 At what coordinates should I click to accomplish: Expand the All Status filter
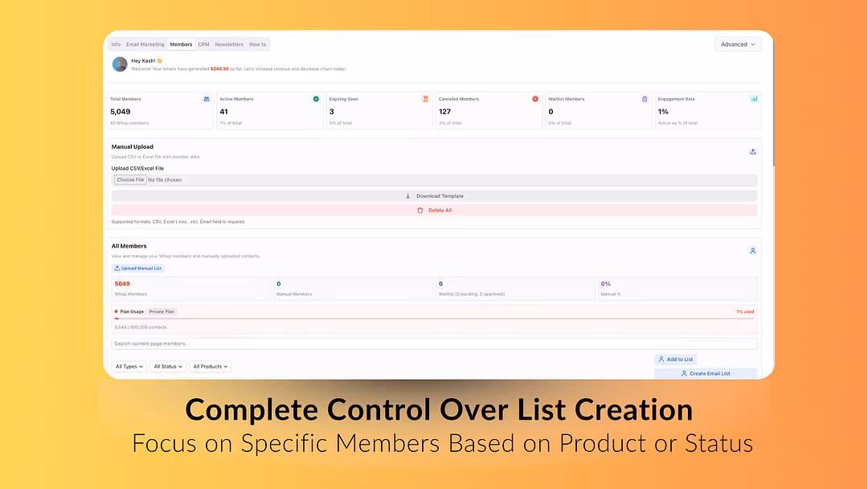pos(169,367)
